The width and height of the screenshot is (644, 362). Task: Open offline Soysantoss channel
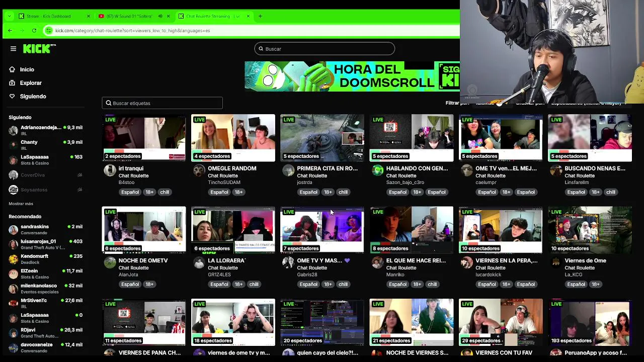pos(45,190)
